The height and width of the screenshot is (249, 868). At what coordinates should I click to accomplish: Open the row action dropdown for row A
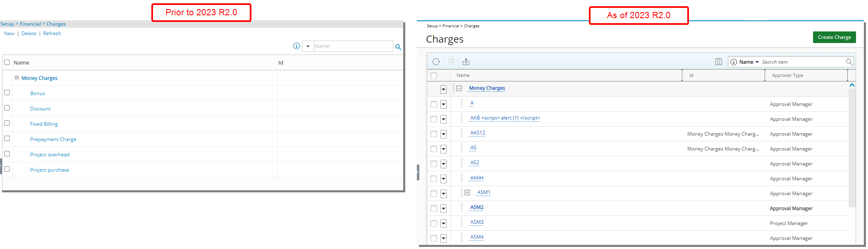tap(443, 104)
